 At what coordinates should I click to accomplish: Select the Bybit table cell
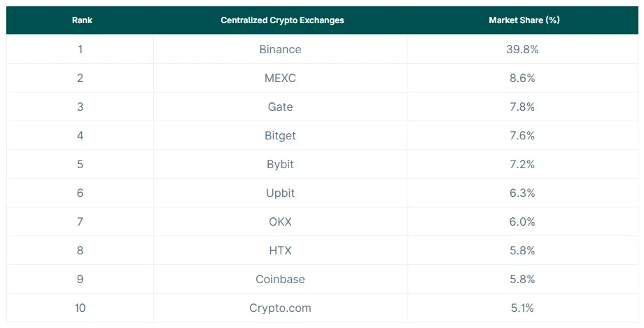click(280, 165)
